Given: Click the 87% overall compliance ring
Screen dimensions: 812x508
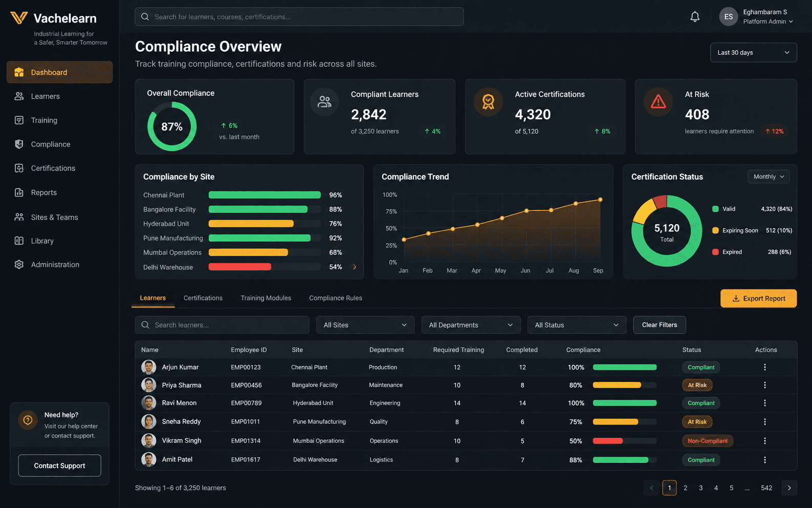Looking at the screenshot, I should point(172,126).
